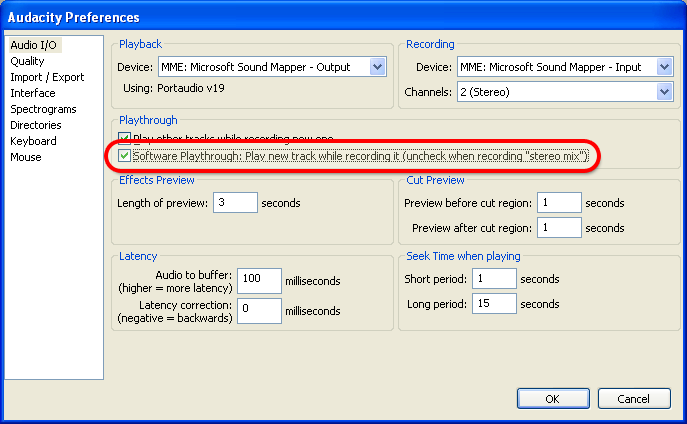The width and height of the screenshot is (687, 424).
Task: Click the Latency correction field
Action: (x=259, y=311)
